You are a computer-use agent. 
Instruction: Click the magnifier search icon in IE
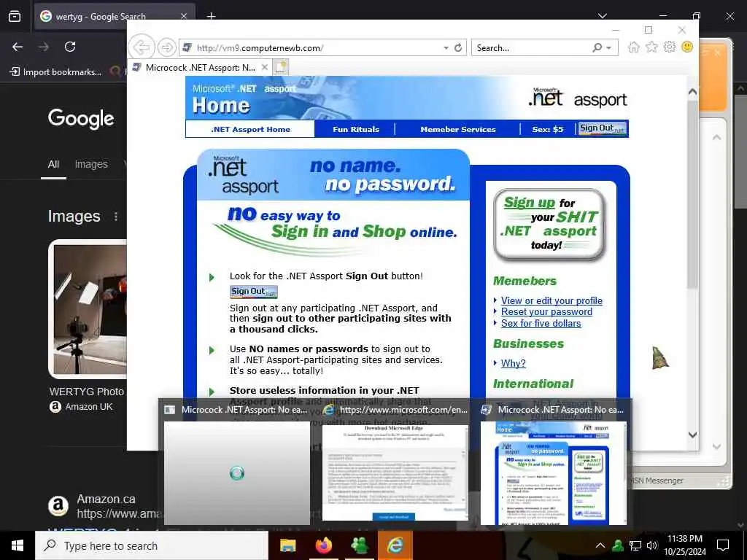point(597,47)
